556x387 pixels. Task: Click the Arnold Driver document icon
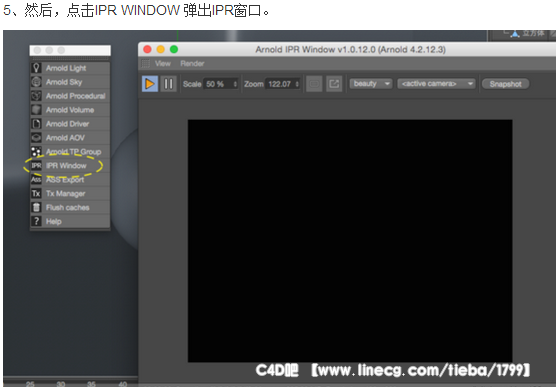(x=36, y=124)
